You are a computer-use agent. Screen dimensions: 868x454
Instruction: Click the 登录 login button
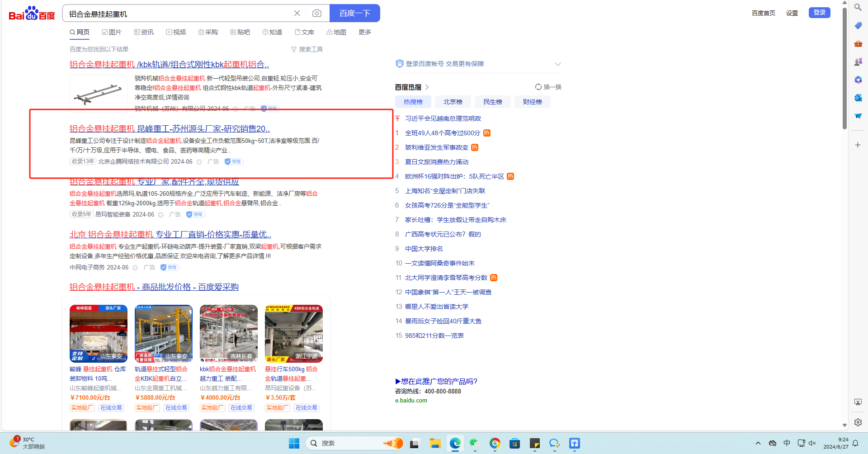(819, 13)
